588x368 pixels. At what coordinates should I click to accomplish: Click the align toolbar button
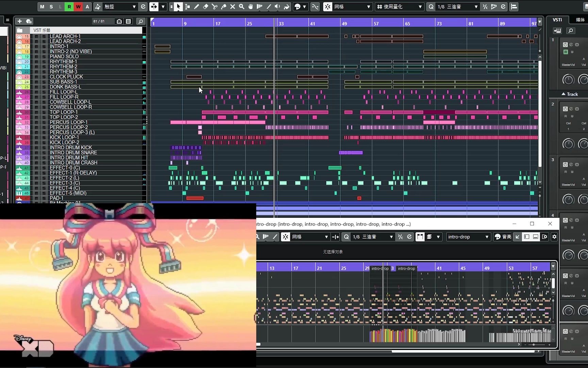point(514,6)
